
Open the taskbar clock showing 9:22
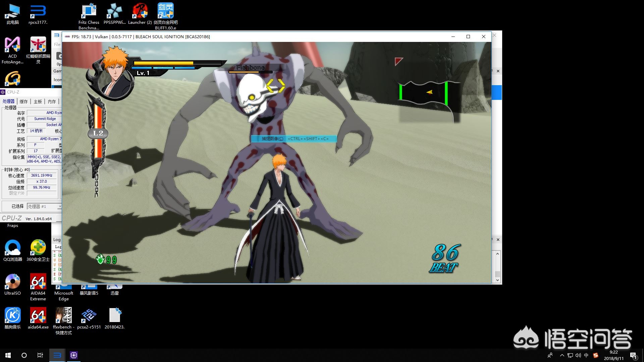pyautogui.click(x=613, y=355)
